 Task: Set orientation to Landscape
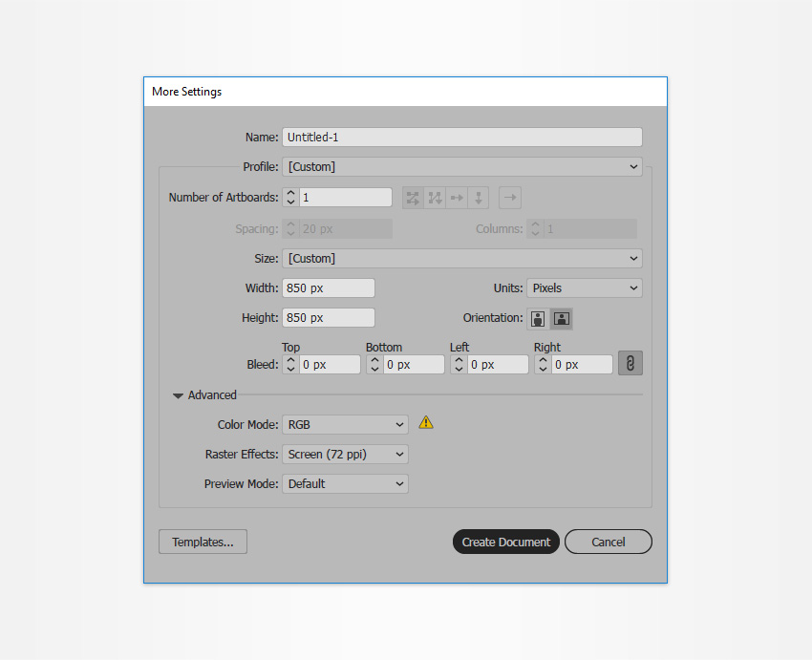tap(562, 318)
